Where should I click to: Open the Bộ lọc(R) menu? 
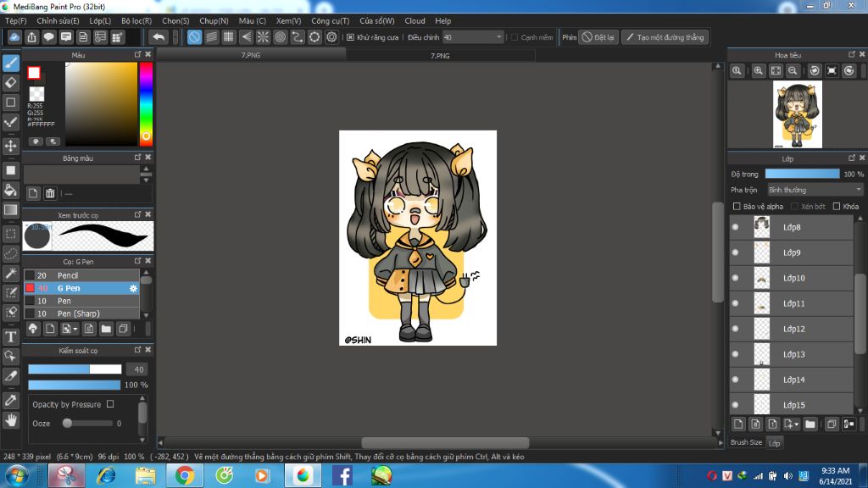[x=136, y=20]
